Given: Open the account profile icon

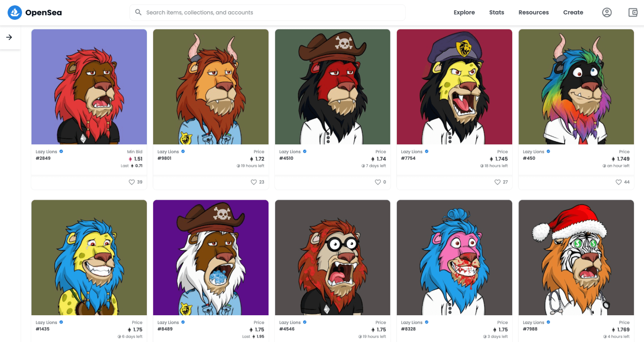Looking at the screenshot, I should point(607,13).
